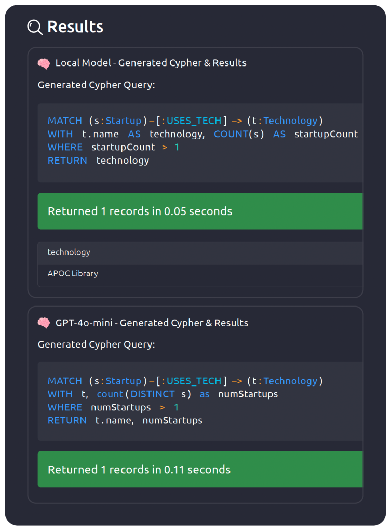Click the brain icon next to GPT-4o-mini
392x532 pixels.
tap(44, 323)
